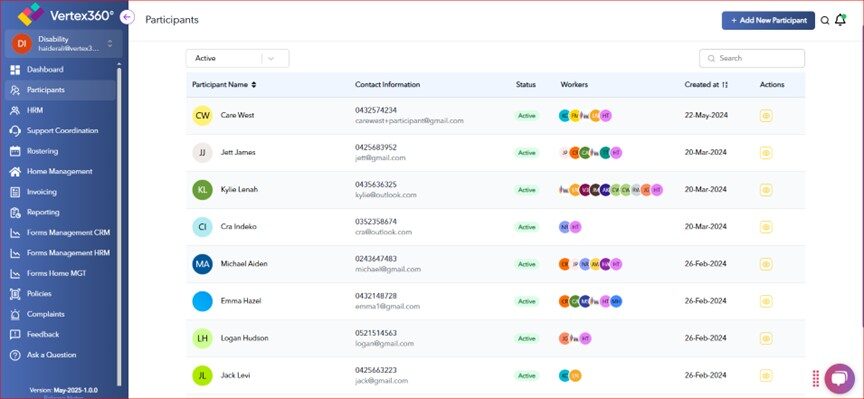Click the Forms Management CRM chart icon
Screen dimensions: 864x399
click(x=15, y=233)
